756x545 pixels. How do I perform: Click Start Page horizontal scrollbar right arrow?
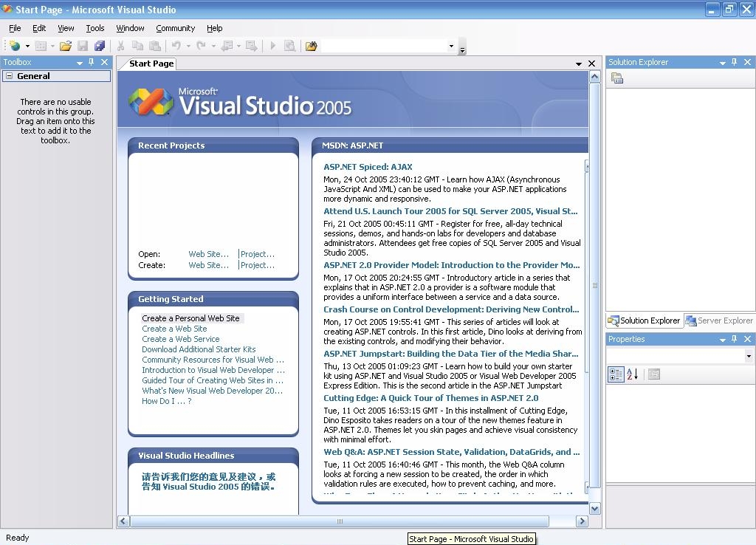pyautogui.click(x=582, y=521)
